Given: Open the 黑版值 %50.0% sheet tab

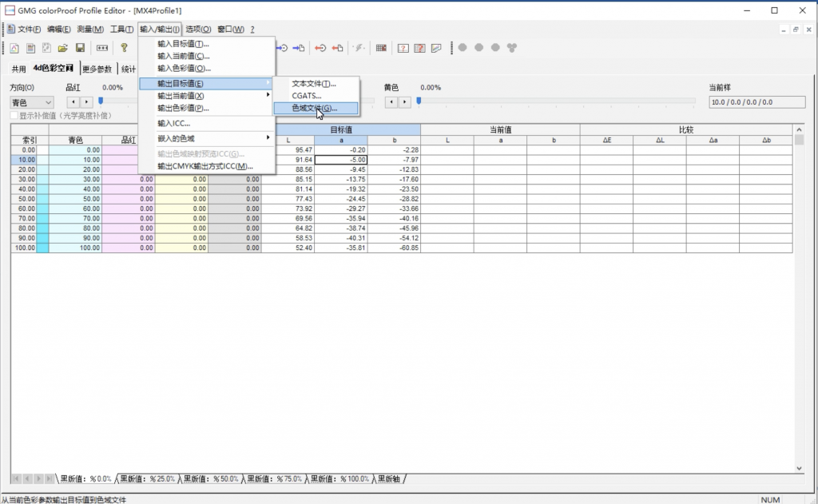Looking at the screenshot, I should pyautogui.click(x=211, y=479).
